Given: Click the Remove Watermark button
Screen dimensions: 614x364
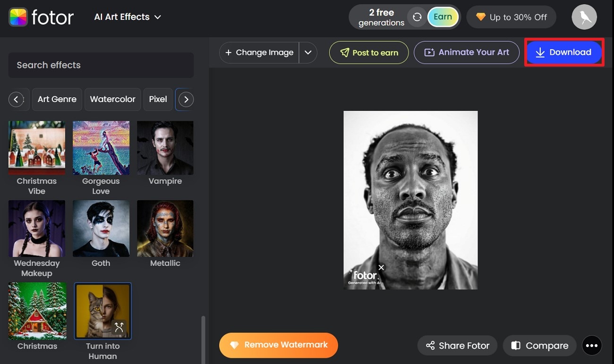Looking at the screenshot, I should (278, 345).
